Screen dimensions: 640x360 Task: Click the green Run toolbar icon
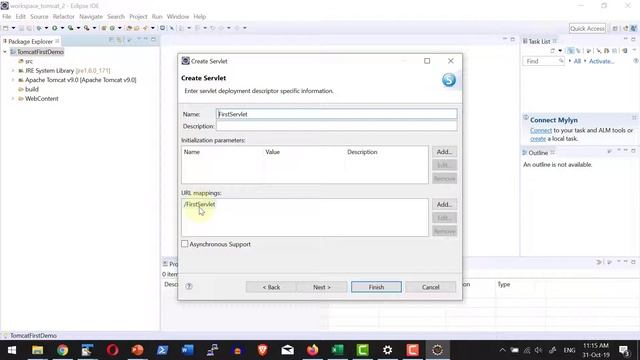point(55,28)
